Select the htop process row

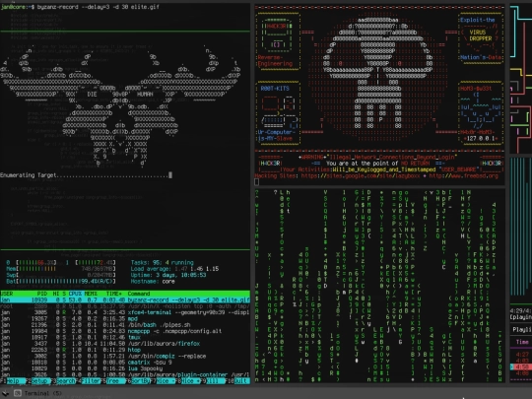[125, 350]
